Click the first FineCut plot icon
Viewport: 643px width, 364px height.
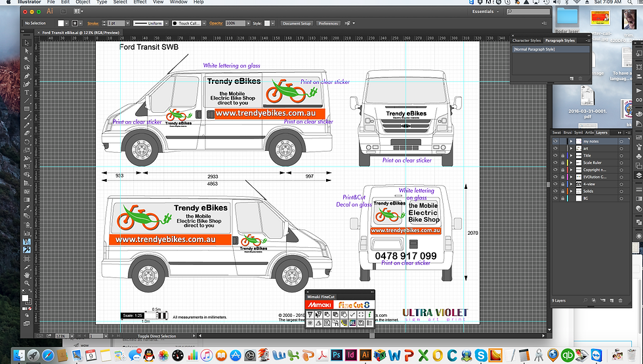tap(310, 315)
